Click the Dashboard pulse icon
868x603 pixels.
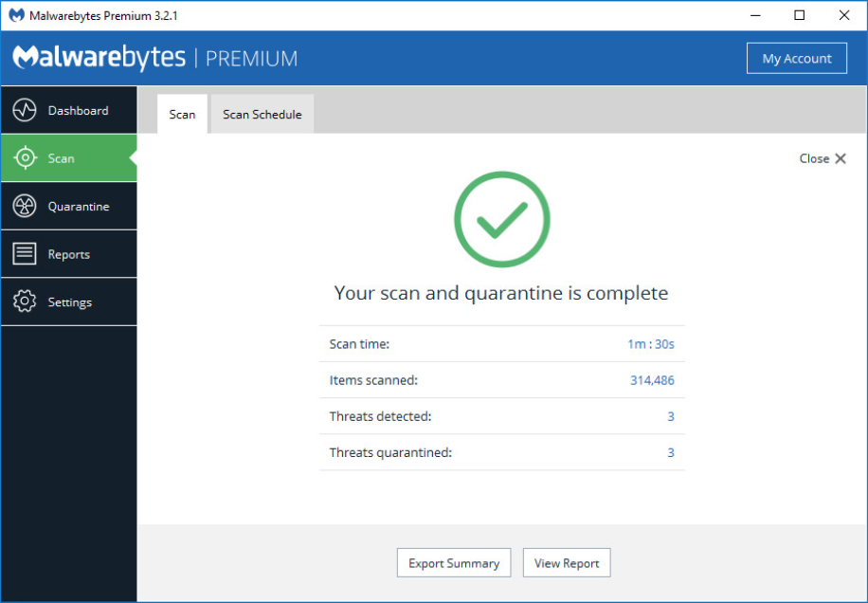(x=25, y=110)
